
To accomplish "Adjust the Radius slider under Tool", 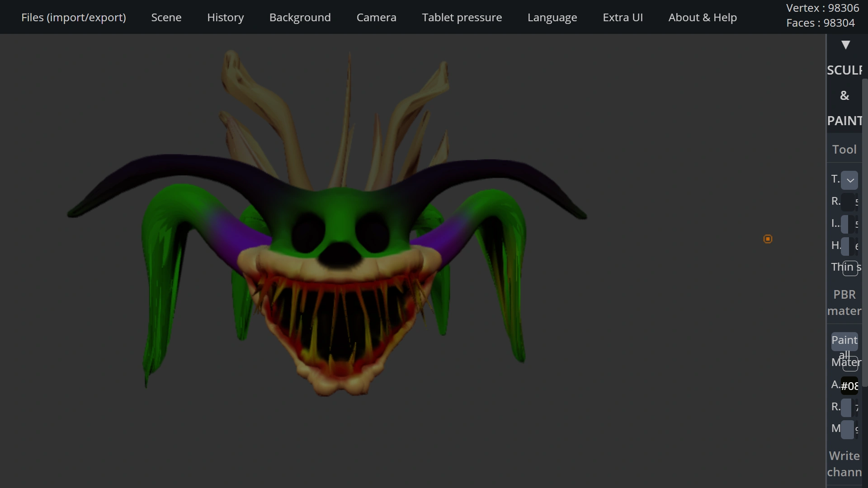I will (849, 202).
